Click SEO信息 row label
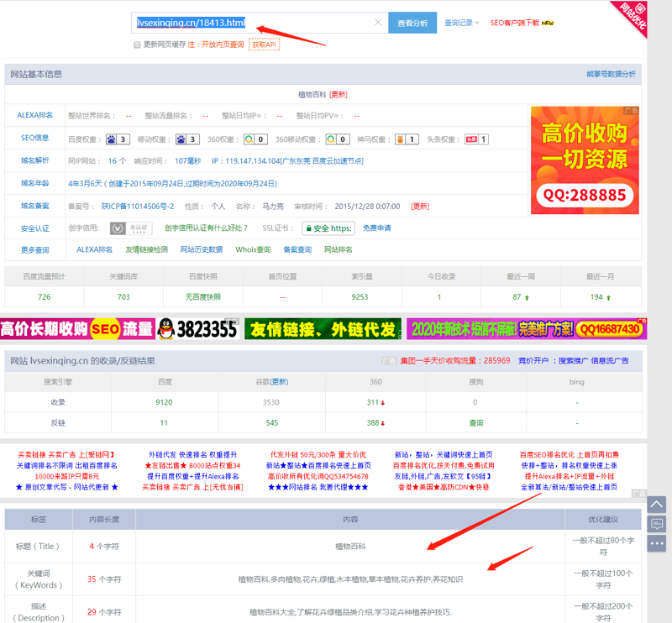The width and height of the screenshot is (672, 623). coord(34,138)
